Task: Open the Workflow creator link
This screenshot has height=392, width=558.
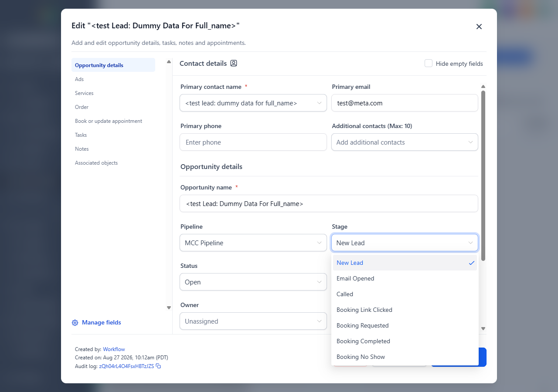Action: pyautogui.click(x=114, y=349)
